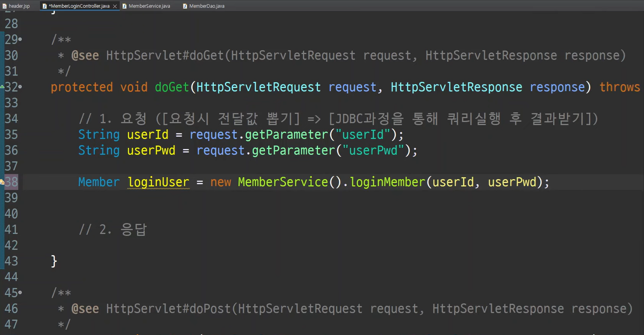Click MemberService constructor call on line 38
This screenshot has width=644, height=335.
tap(283, 182)
